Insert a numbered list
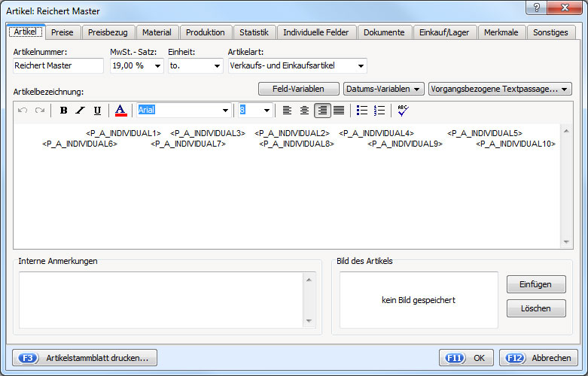This screenshot has width=588, height=376. tap(379, 110)
